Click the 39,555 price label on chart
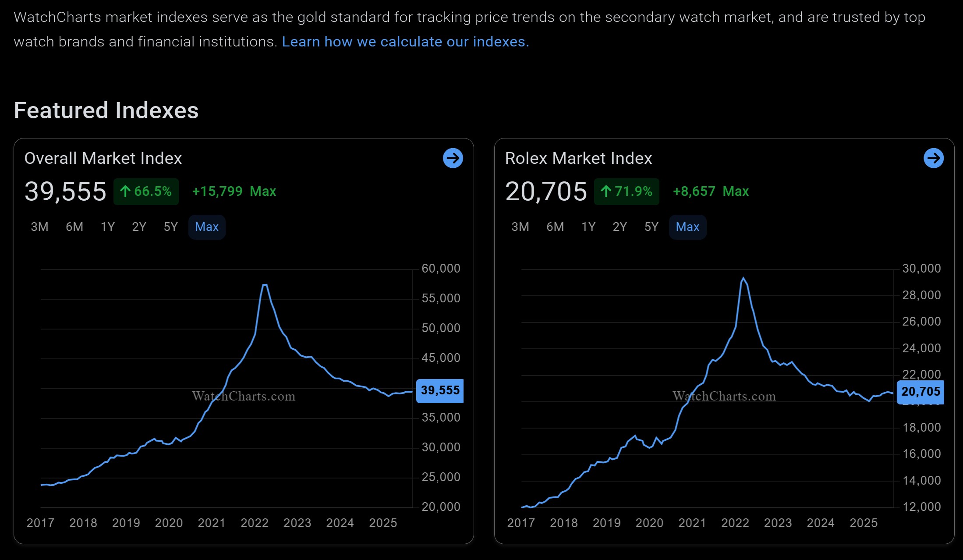The height and width of the screenshot is (560, 963). click(x=440, y=390)
